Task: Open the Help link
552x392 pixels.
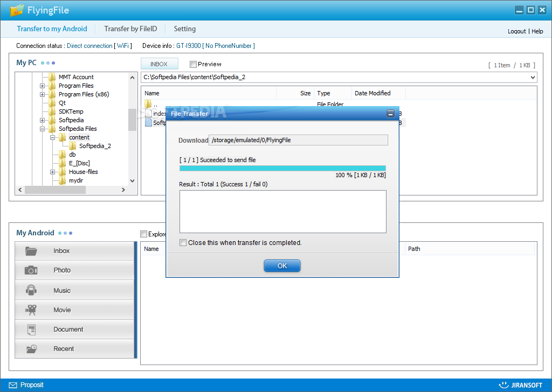Action: point(537,31)
